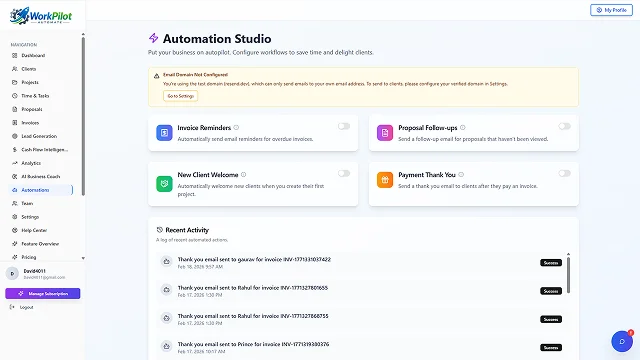Turn on New Client Welcome toggle
The image size is (640, 360).
click(x=344, y=173)
